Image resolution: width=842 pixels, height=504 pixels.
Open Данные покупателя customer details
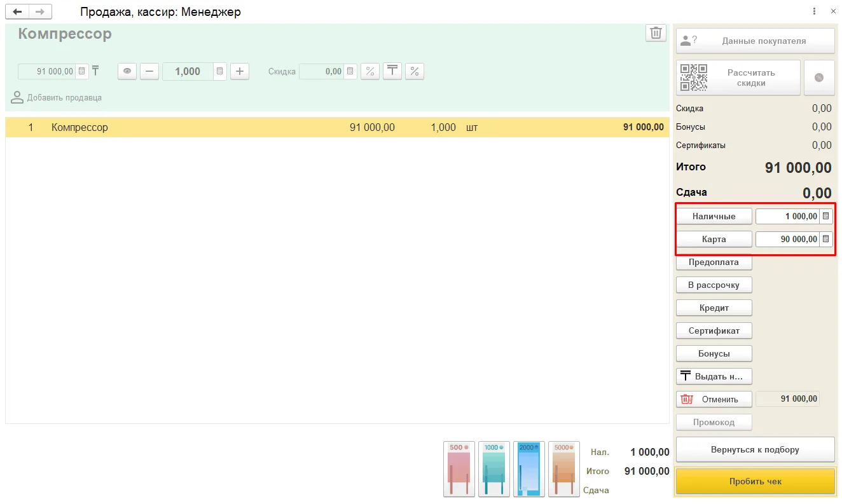tap(756, 41)
